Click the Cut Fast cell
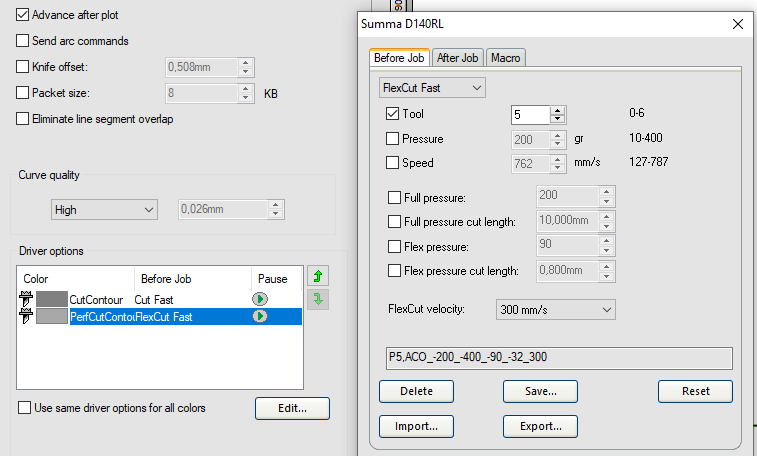The image size is (757, 456). (154, 300)
